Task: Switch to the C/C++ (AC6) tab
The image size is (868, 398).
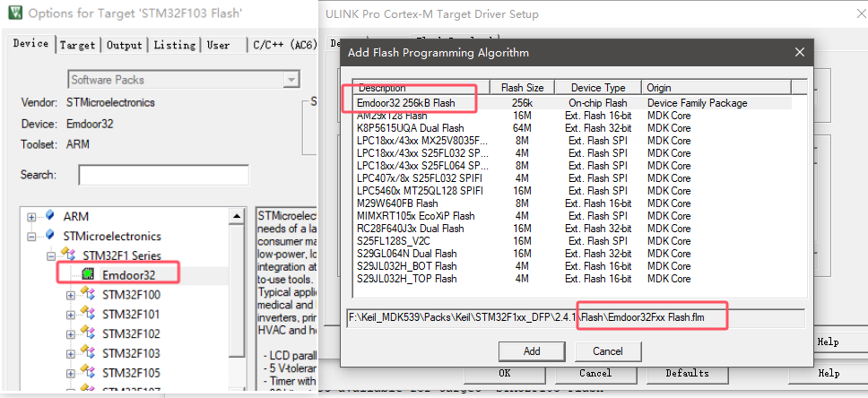Action: pos(283,45)
